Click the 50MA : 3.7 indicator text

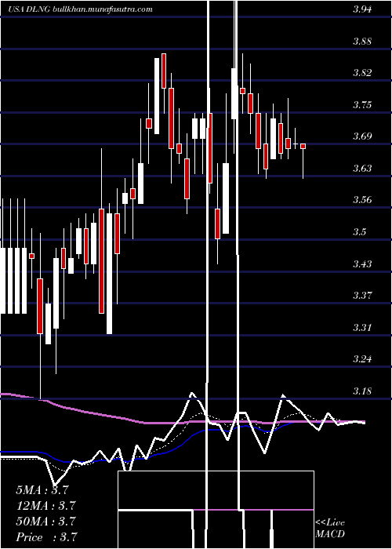pyautogui.click(x=45, y=522)
